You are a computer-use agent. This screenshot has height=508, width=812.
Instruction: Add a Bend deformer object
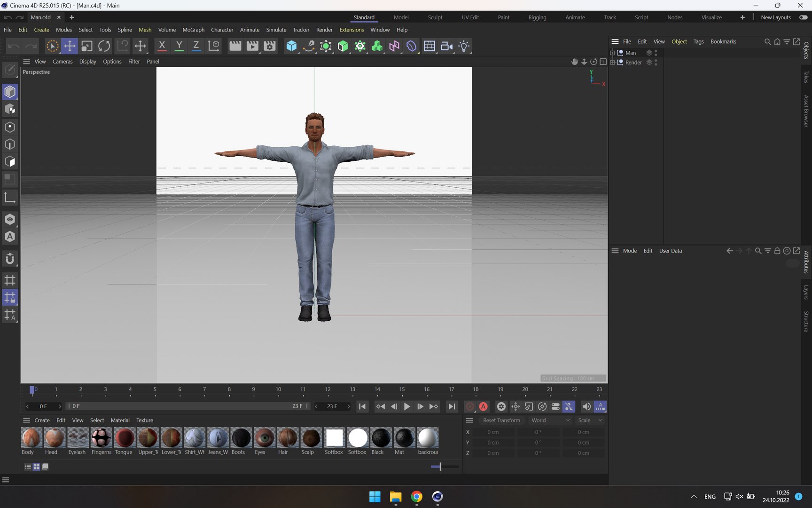point(412,46)
